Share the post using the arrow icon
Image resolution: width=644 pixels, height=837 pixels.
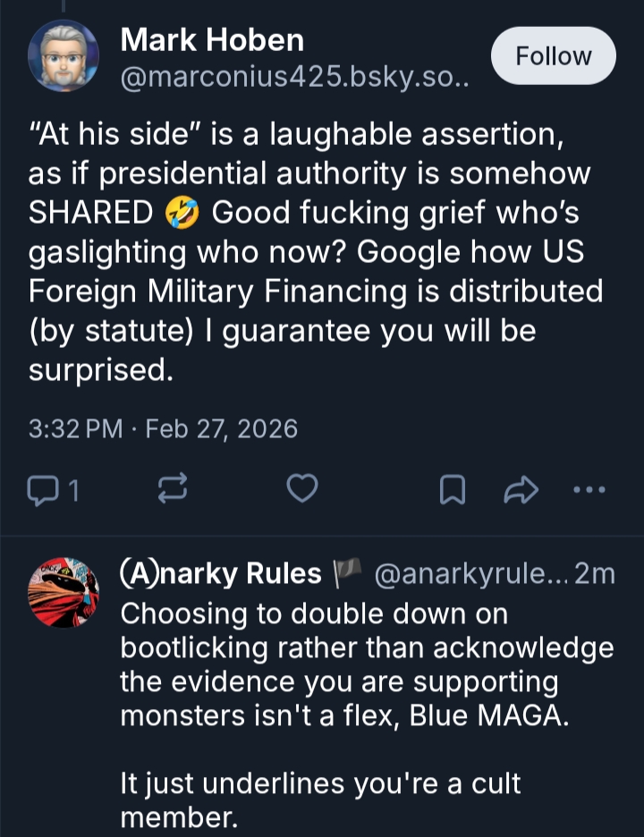click(x=521, y=489)
